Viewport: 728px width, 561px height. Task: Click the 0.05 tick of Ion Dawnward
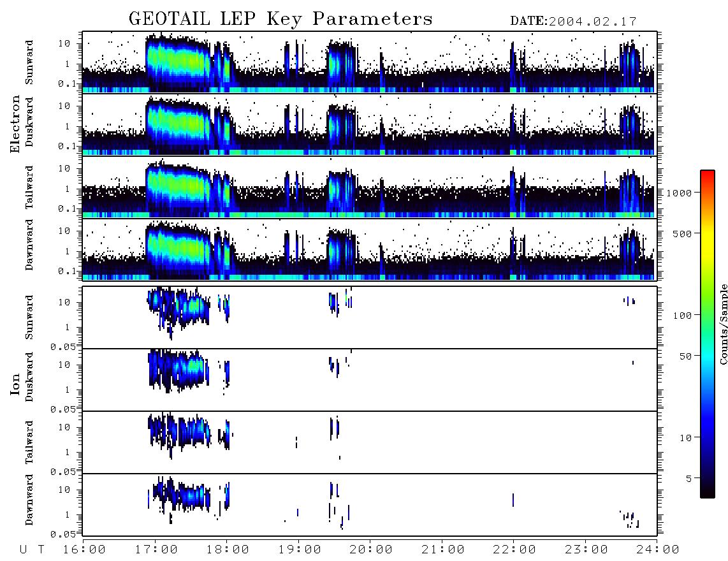tap(63, 534)
